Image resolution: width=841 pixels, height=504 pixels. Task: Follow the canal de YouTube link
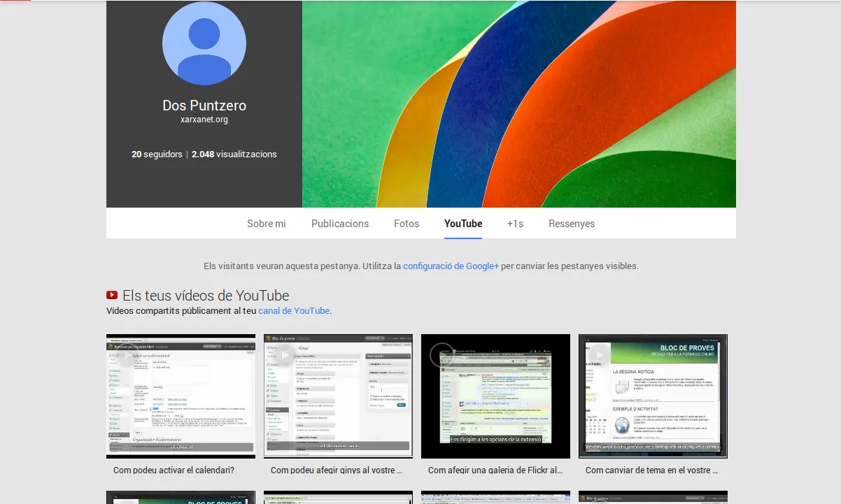(294, 311)
